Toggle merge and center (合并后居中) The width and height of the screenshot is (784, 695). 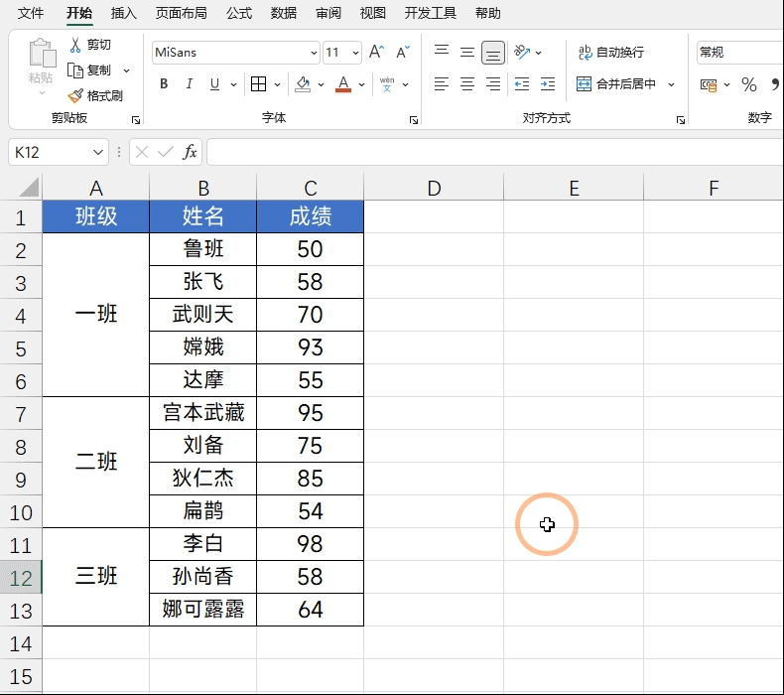616,84
